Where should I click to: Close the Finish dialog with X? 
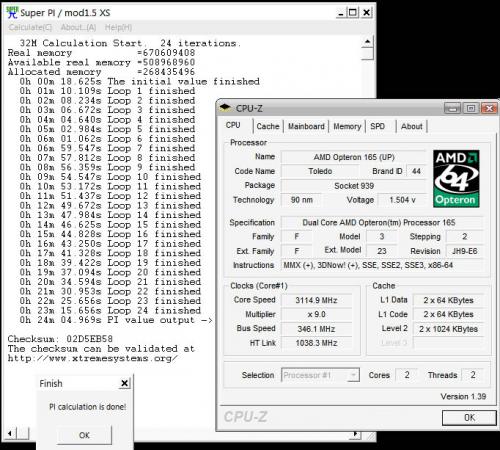tap(124, 383)
